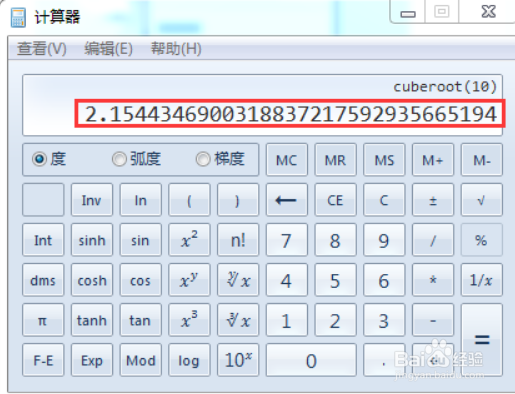Viewport: 515px width, 394px height.
Task: Click the digit 3 key
Action: click(x=384, y=320)
